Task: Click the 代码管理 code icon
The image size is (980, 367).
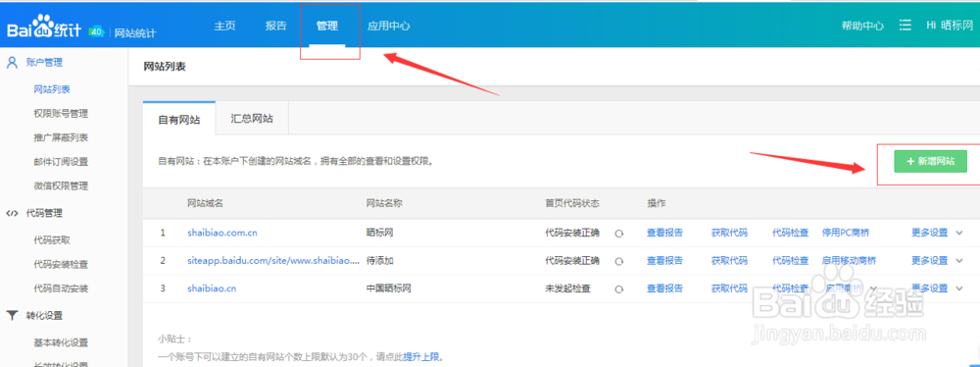Action: click(12, 213)
